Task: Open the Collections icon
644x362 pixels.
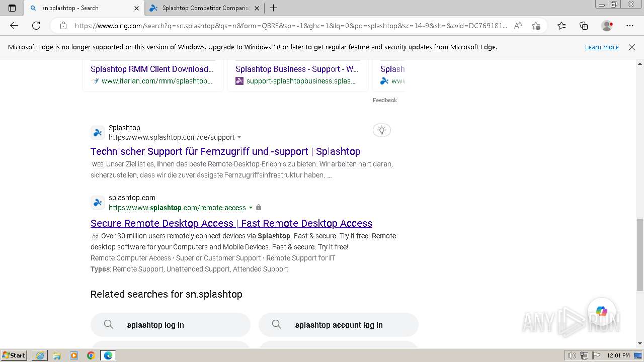Action: (584, 26)
